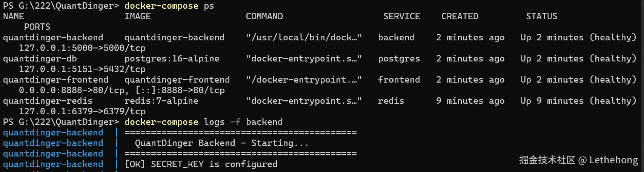Select the quantdinger-redis container name
The width and height of the screenshot is (644, 172).
[48, 101]
